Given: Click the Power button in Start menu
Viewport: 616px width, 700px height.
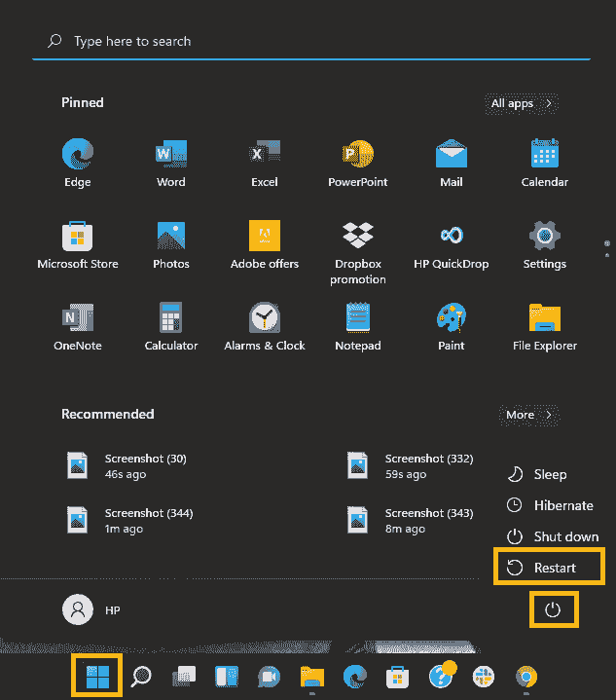Looking at the screenshot, I should coord(553,610).
